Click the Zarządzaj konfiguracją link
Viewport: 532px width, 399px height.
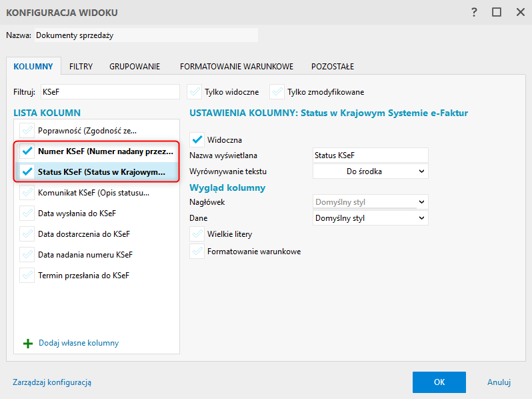52,382
